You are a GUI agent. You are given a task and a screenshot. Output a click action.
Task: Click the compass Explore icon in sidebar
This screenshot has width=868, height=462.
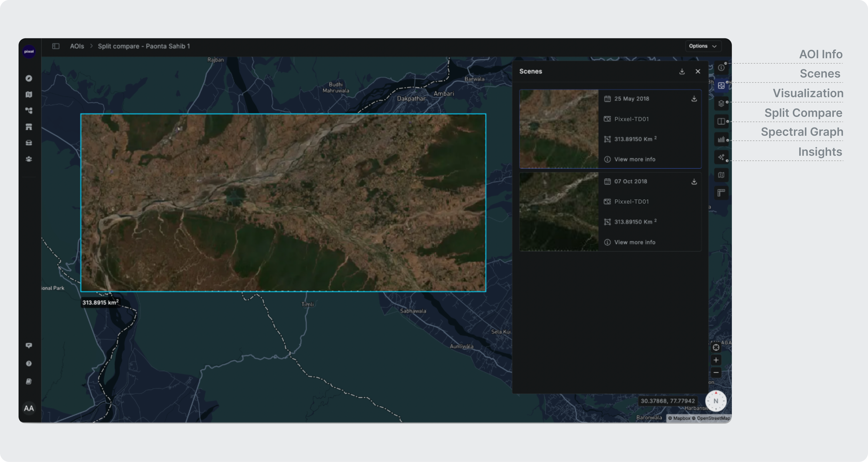(x=29, y=78)
